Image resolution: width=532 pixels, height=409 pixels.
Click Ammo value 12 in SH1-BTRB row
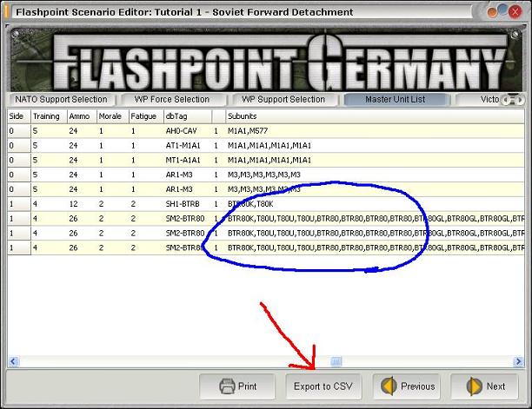coord(82,204)
